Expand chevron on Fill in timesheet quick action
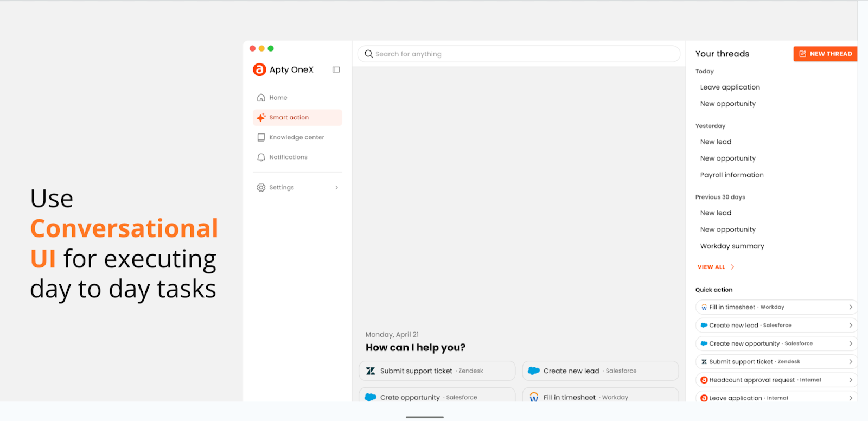 (x=851, y=307)
